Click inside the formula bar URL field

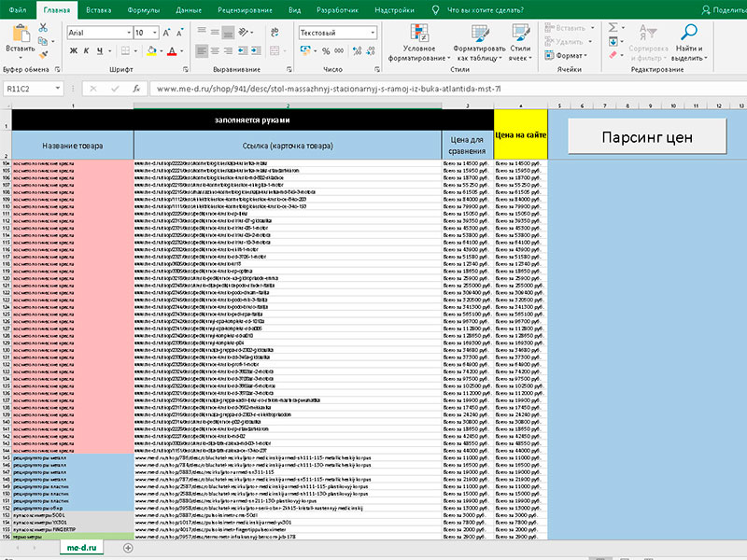coord(448,89)
